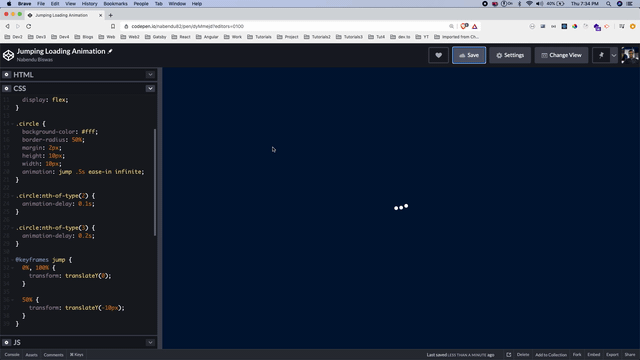Open Apple menu
The image size is (640, 360).
(9, 4)
